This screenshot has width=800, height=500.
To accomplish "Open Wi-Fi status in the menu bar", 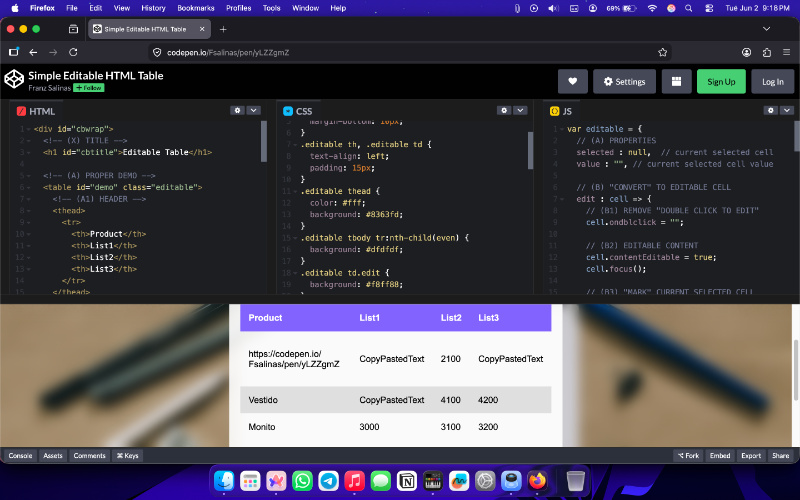I will [652, 8].
